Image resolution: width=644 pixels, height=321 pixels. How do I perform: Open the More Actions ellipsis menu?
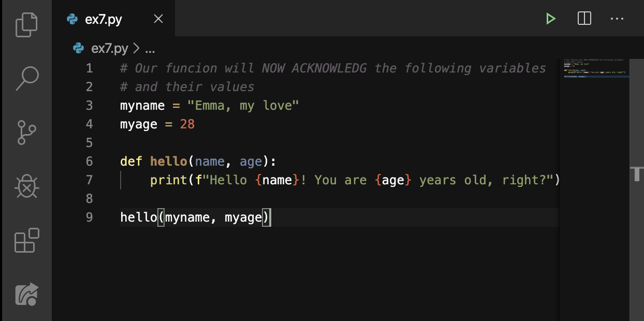pyautogui.click(x=617, y=19)
